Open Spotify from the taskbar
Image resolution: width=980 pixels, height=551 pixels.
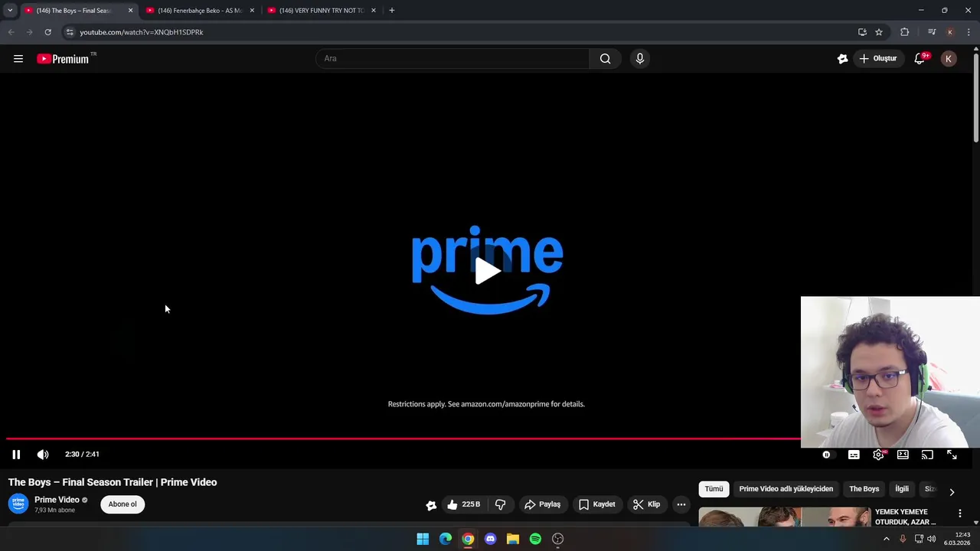coord(535,540)
